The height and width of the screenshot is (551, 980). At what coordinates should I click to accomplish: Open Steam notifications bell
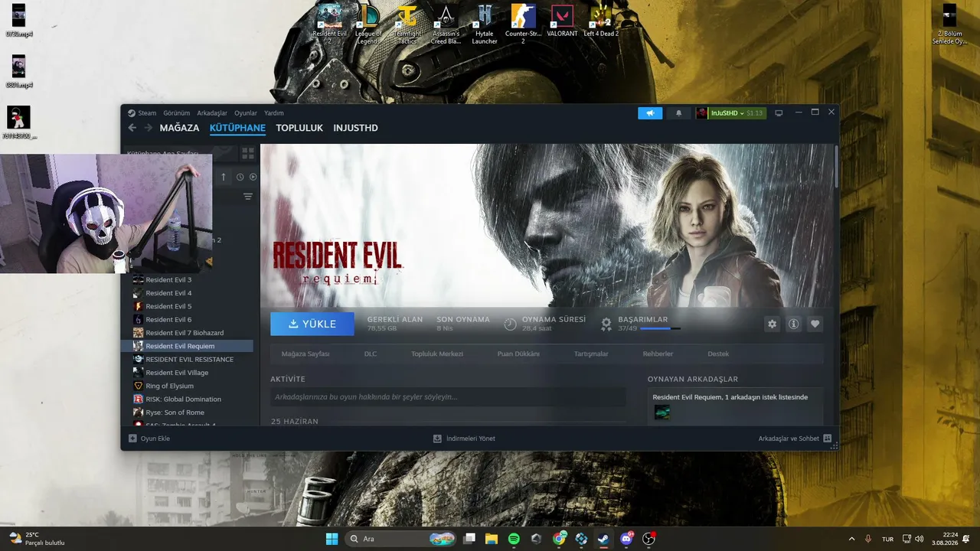(678, 113)
